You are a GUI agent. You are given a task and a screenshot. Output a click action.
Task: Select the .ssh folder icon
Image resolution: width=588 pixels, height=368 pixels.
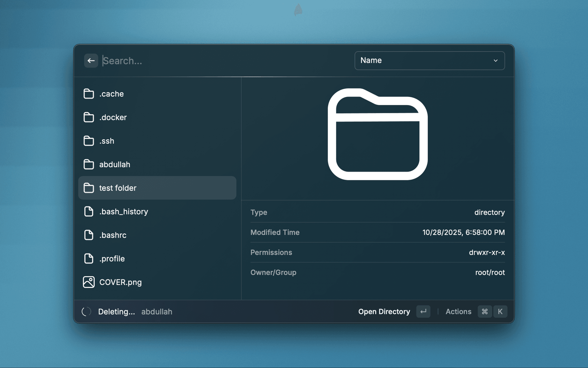point(89,141)
